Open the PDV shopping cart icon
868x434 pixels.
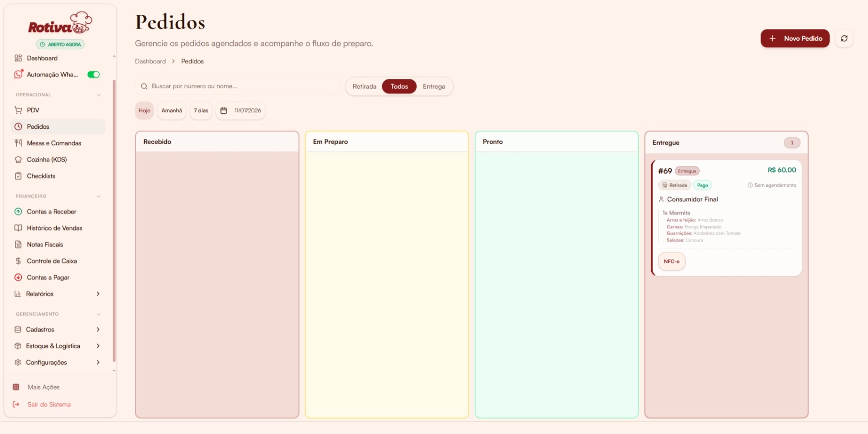(18, 110)
